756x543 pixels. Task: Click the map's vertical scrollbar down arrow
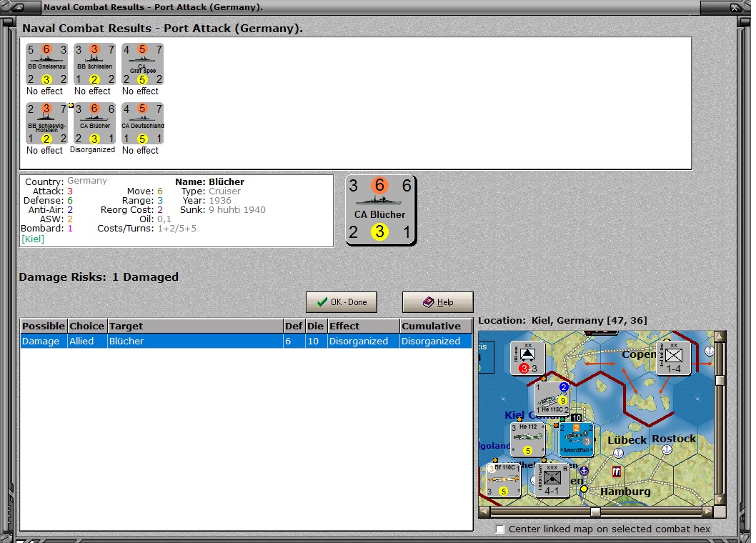pos(720,500)
